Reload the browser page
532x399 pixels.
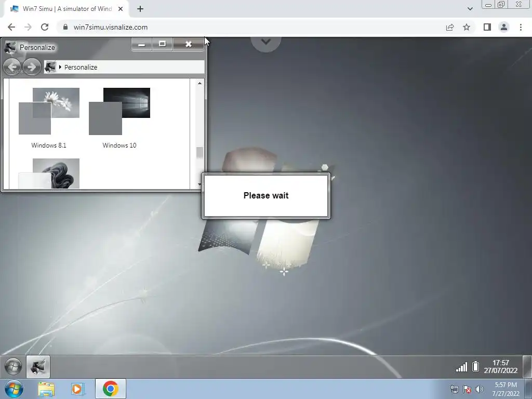point(45,27)
